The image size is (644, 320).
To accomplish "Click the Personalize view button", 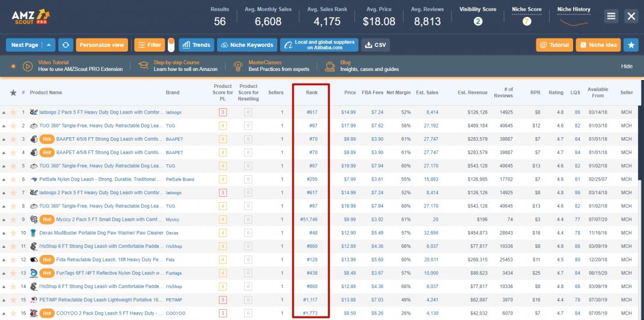I will [x=102, y=45].
